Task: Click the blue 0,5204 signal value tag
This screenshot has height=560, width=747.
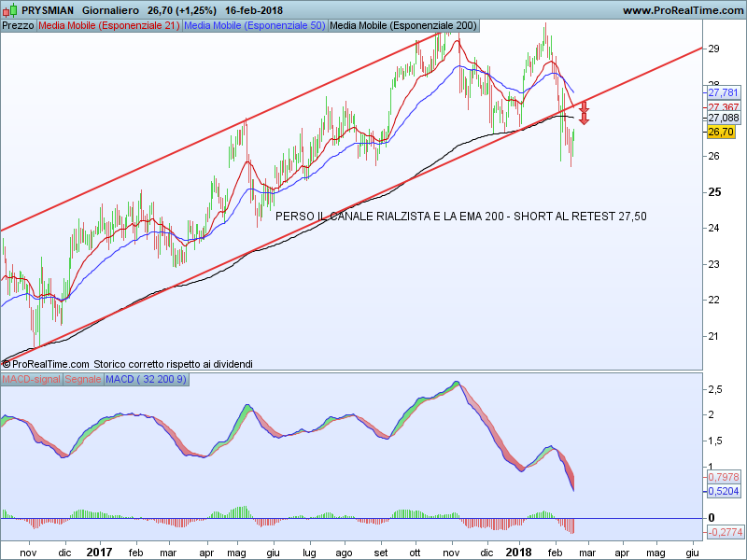Action: pos(724,490)
